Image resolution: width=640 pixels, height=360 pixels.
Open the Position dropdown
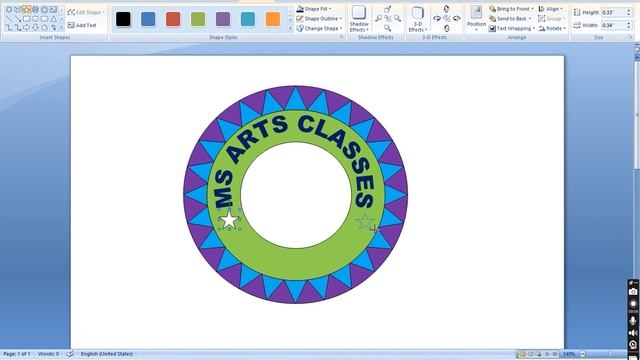[476, 19]
